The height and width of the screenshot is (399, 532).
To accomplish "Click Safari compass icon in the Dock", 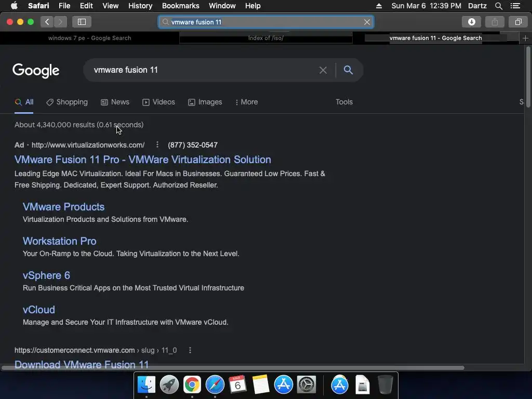I will (215, 385).
